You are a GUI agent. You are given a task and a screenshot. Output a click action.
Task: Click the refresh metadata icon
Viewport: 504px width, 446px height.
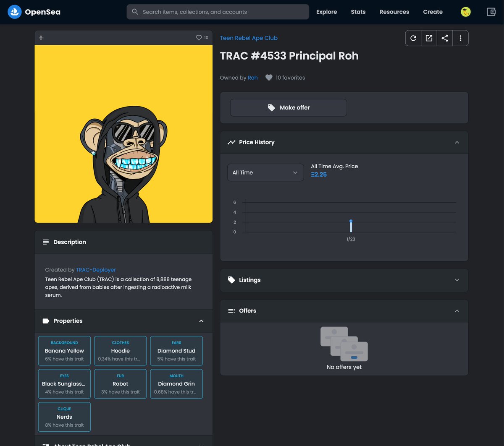(413, 38)
